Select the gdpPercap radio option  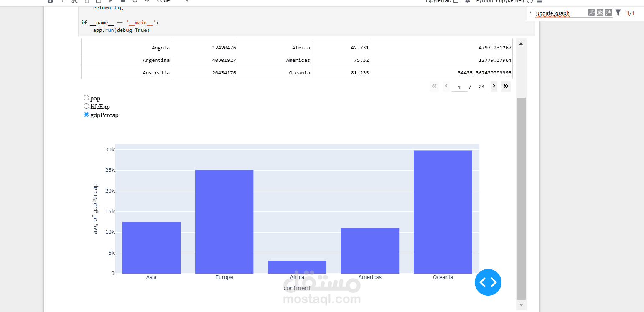click(x=87, y=115)
